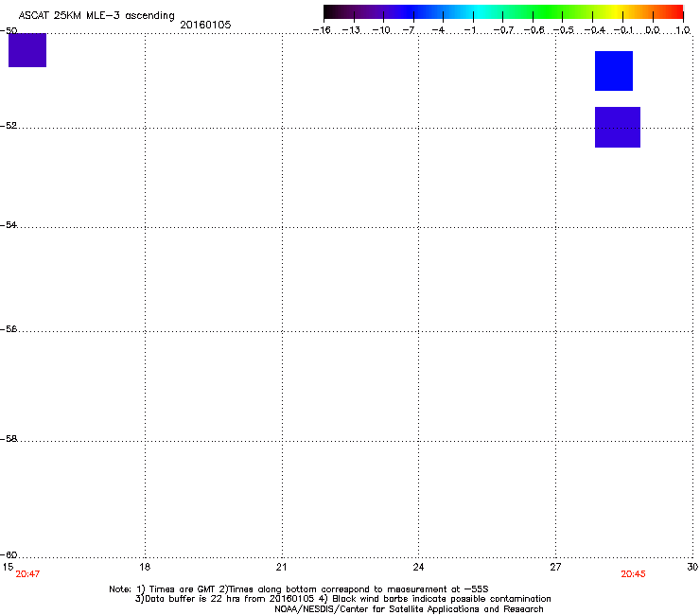This screenshot has height=615, width=700.
Task: Click the NOAA/NESDIS credit line
Action: coord(409,609)
